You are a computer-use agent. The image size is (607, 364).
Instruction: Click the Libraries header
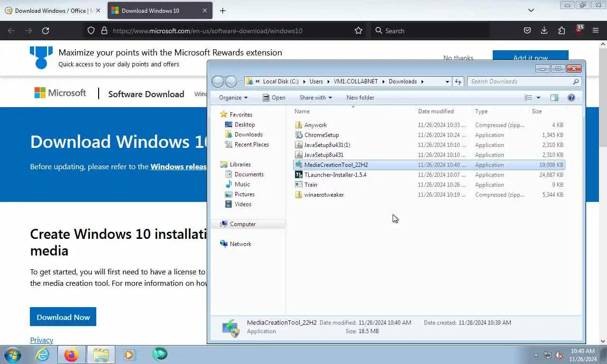coord(236,164)
